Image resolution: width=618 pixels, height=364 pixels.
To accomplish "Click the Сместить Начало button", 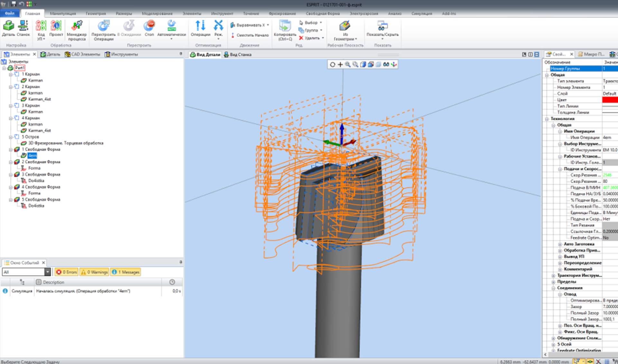I will click(x=249, y=35).
